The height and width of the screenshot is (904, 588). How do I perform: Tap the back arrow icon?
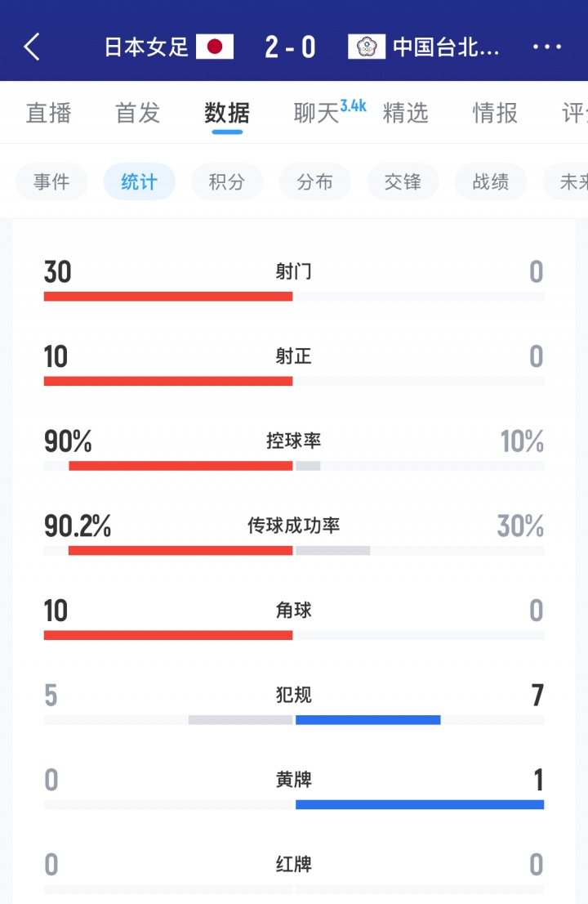click(32, 47)
